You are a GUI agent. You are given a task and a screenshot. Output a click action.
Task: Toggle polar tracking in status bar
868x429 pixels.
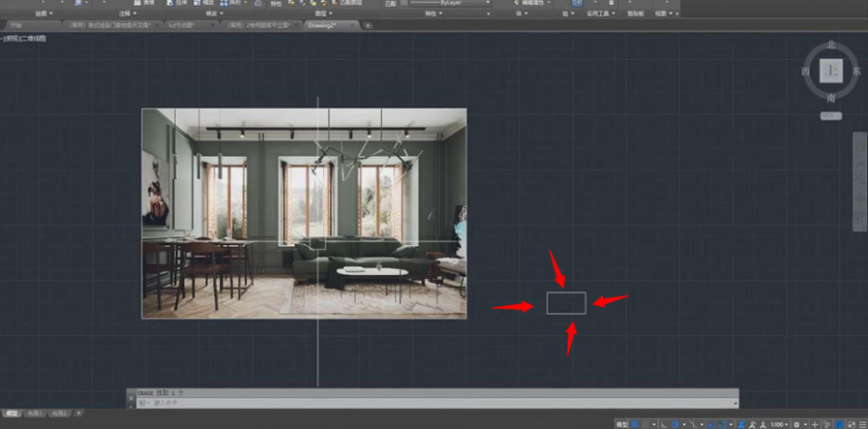(675, 424)
